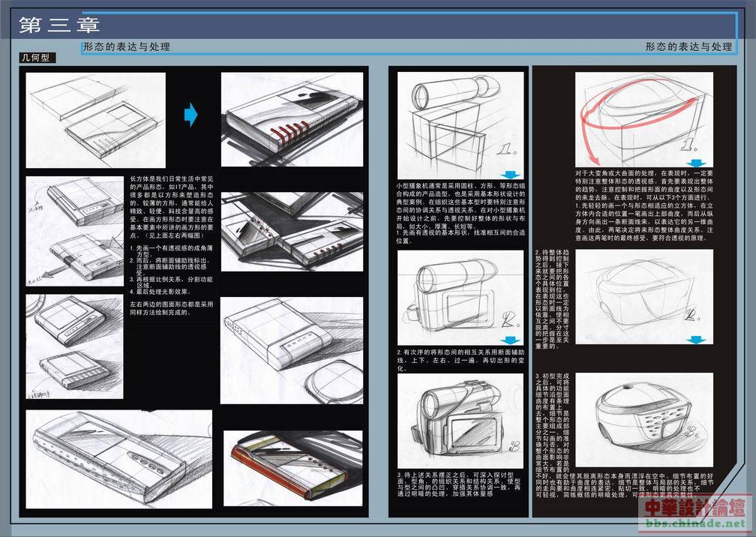The width and height of the screenshot is (756, 537).
Task: Click the paragraph starting 对于大变角或大曲面的处理
Action: (644, 205)
